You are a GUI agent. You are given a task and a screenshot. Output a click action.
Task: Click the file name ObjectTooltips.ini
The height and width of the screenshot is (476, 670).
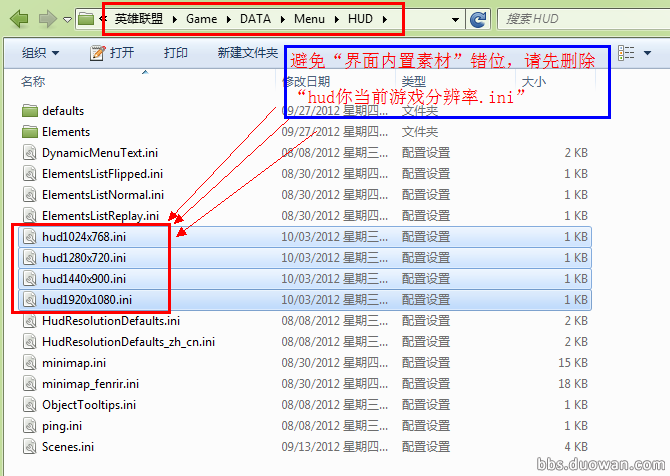tap(89, 404)
